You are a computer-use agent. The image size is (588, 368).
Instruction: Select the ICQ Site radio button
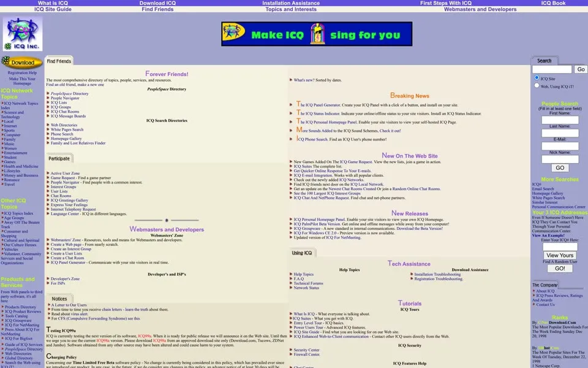click(537, 78)
